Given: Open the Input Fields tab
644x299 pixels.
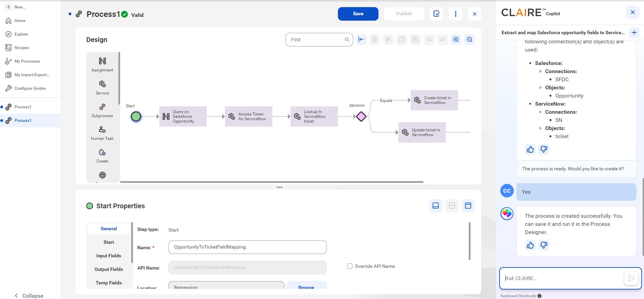Looking at the screenshot, I should [x=109, y=256].
